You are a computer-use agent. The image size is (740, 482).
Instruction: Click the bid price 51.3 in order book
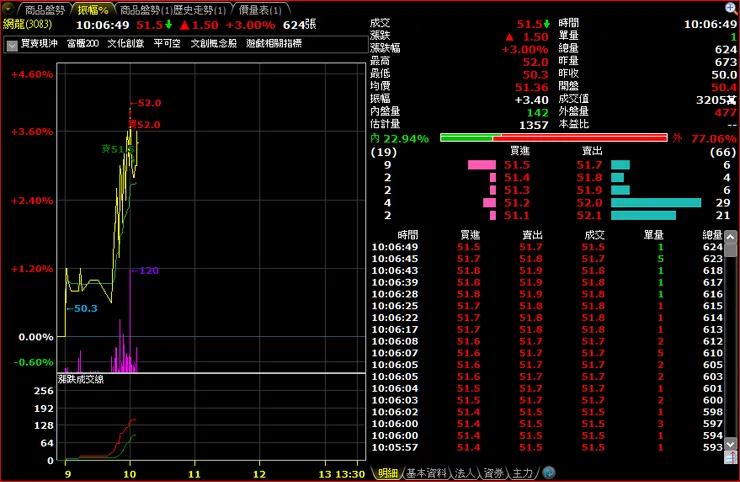[517, 190]
